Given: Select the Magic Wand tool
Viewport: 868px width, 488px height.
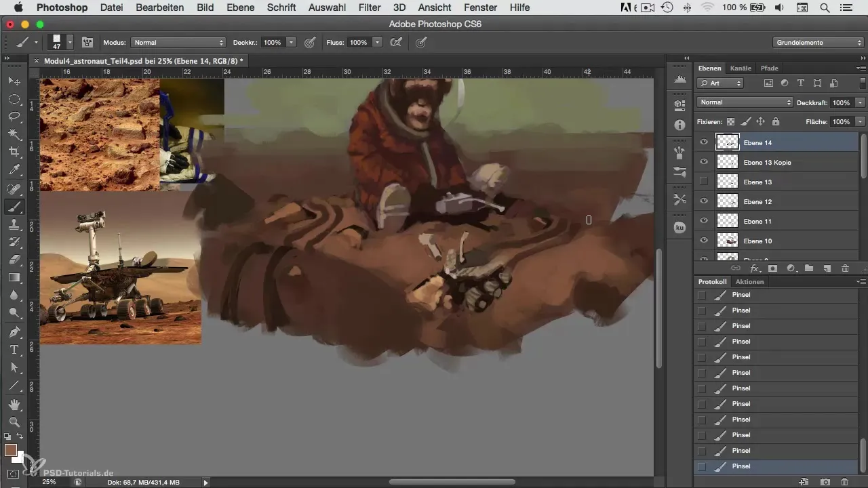Looking at the screenshot, I should click(x=14, y=134).
